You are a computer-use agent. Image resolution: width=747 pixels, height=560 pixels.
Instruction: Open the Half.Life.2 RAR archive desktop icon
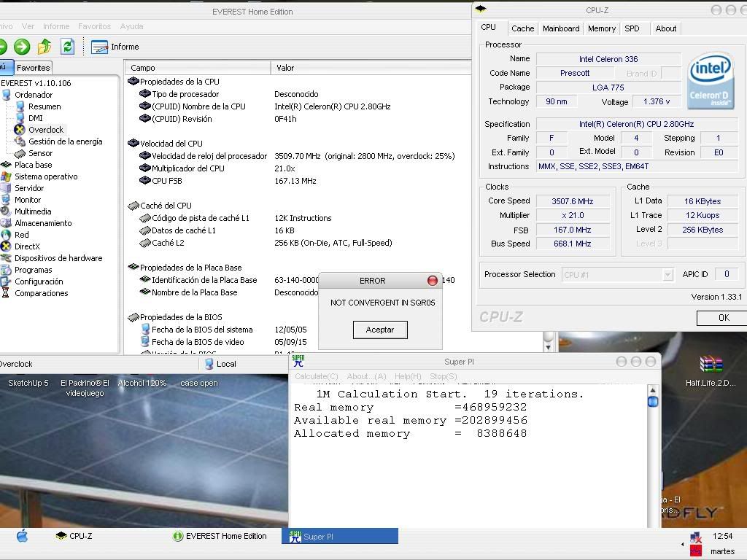pyautogui.click(x=711, y=365)
